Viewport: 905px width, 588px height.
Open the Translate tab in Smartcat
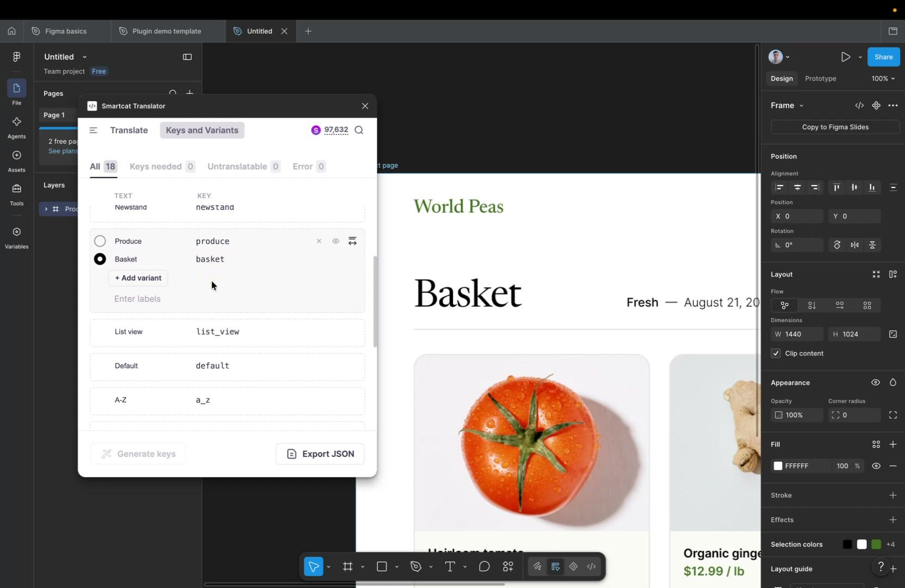129,130
